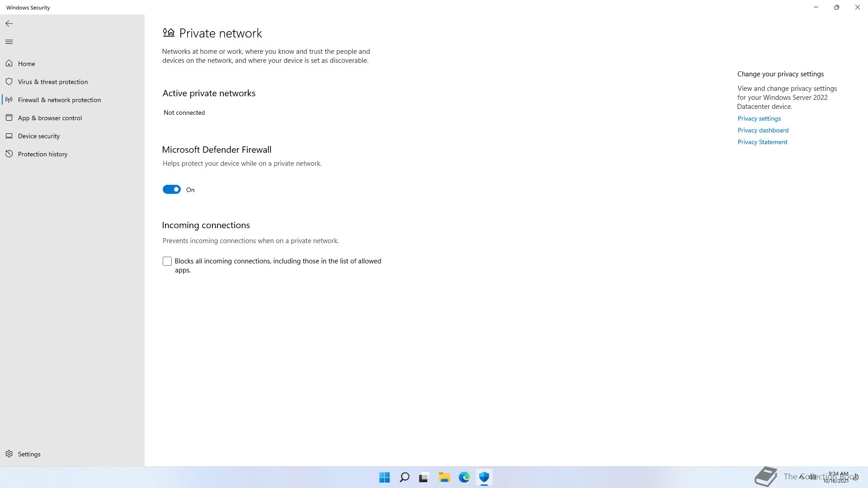This screenshot has width=868, height=488.
Task: Toggle the hamburger navigation menu
Action: (9, 42)
